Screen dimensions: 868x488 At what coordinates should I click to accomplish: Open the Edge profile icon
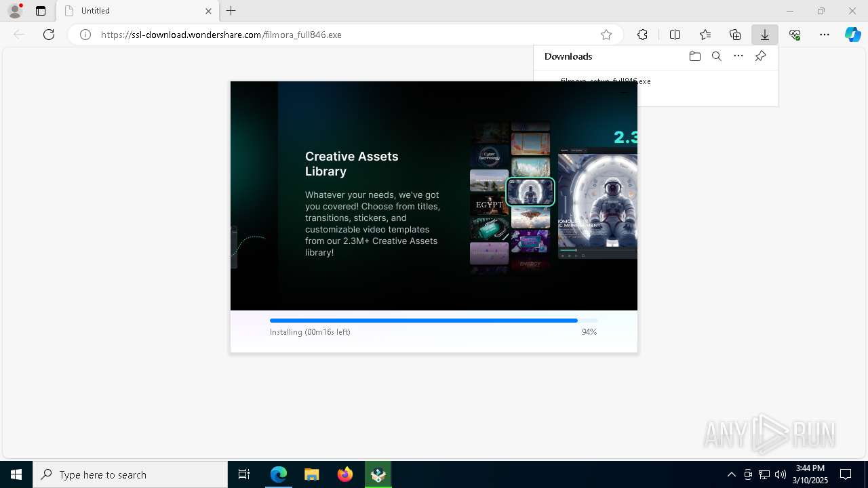coord(14,11)
